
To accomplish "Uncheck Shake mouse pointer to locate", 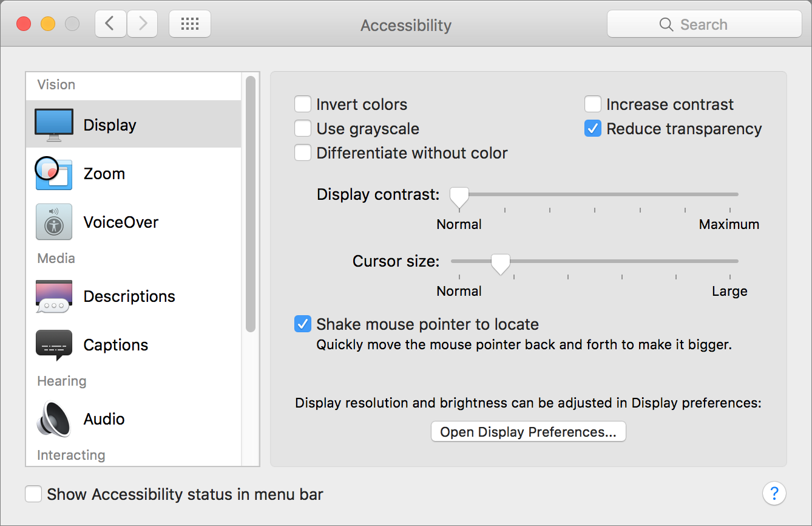I will [x=303, y=324].
